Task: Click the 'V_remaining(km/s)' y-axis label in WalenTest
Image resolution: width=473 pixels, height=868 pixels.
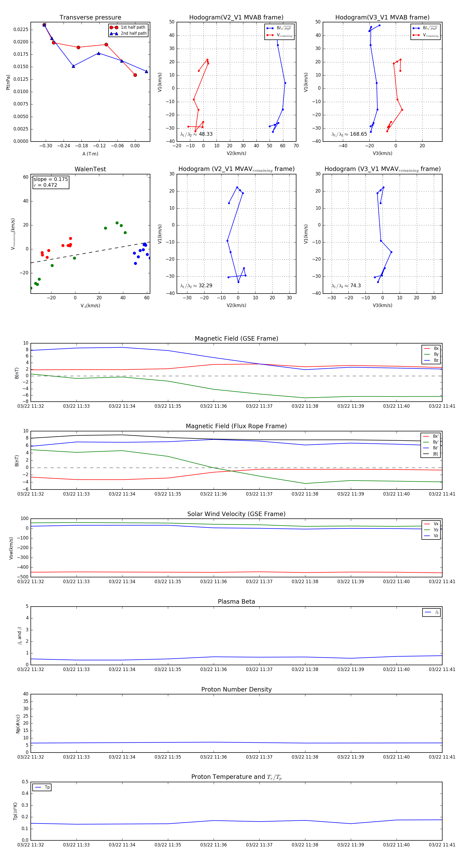Action: pos(13,234)
